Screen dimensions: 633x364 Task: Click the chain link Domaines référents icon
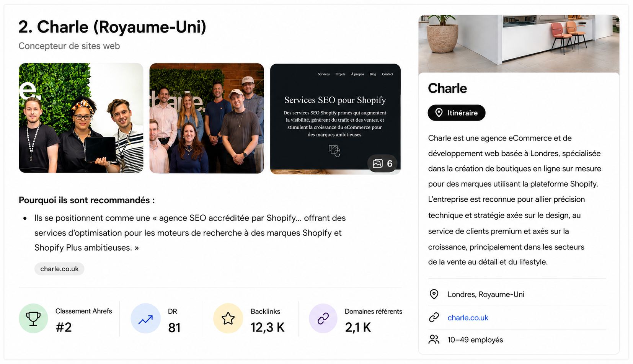click(x=323, y=318)
